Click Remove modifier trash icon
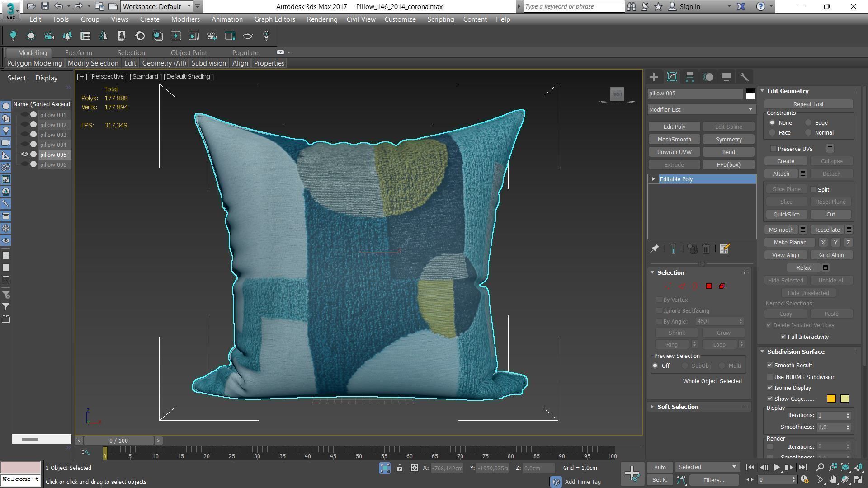The height and width of the screenshot is (488, 868). click(706, 249)
